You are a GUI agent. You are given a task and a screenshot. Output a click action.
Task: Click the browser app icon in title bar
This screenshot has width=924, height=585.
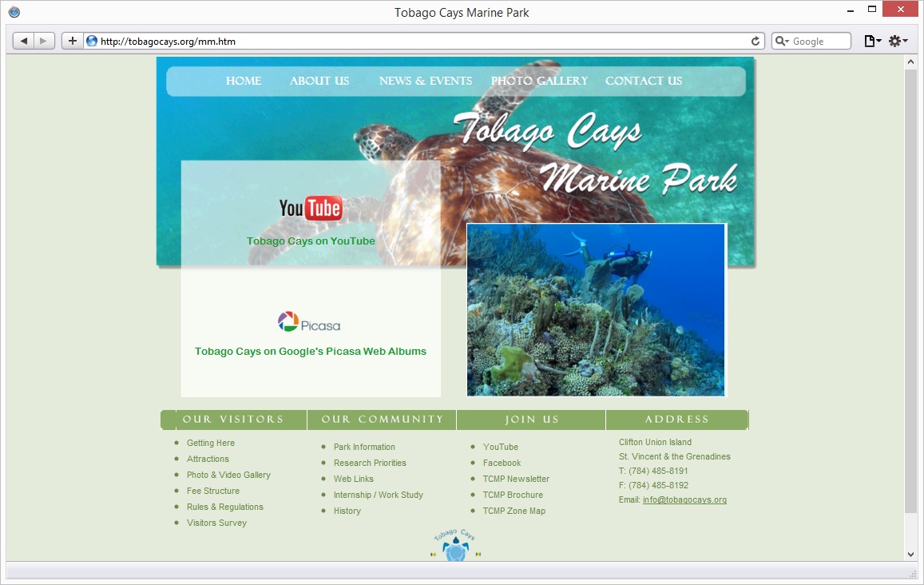(14, 12)
